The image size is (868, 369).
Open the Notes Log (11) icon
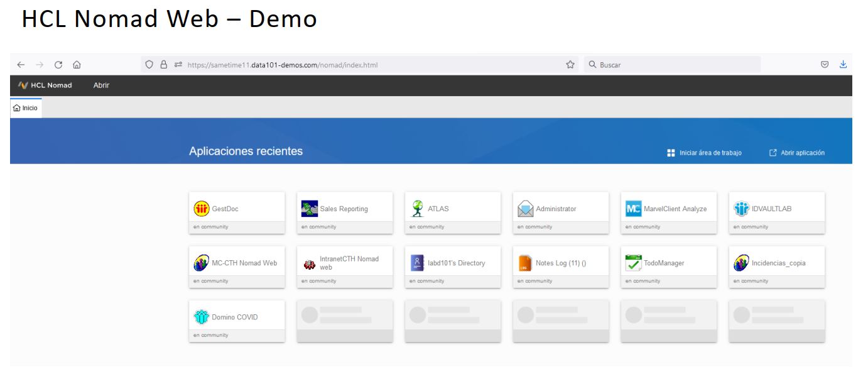(x=525, y=263)
